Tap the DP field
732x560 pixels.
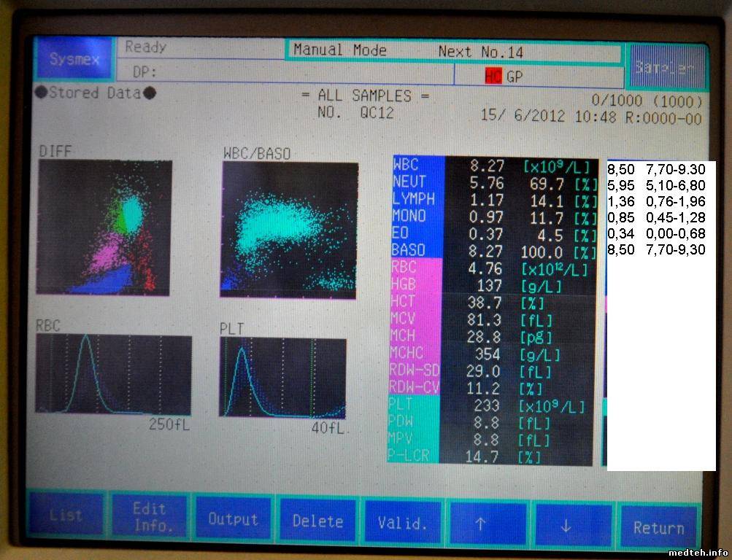click(285, 72)
